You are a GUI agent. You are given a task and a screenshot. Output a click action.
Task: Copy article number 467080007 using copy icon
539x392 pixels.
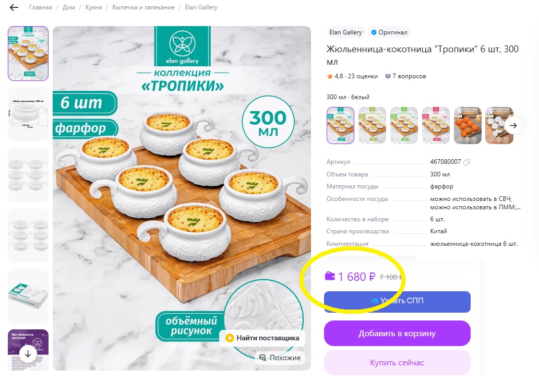[x=466, y=162]
